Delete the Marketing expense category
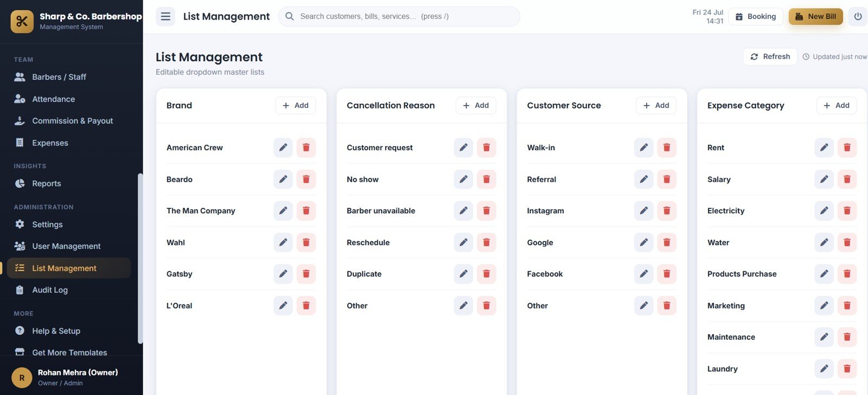This screenshot has height=395, width=868. point(847,305)
